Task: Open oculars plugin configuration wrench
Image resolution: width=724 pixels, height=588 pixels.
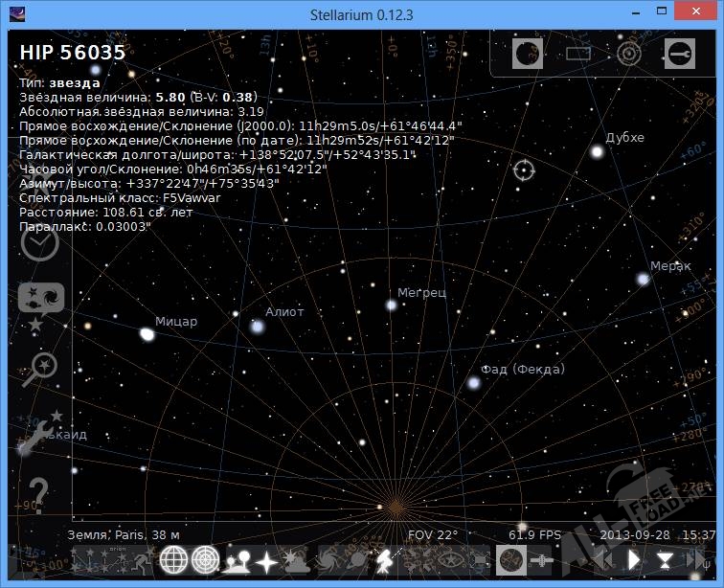Action: pos(678,54)
